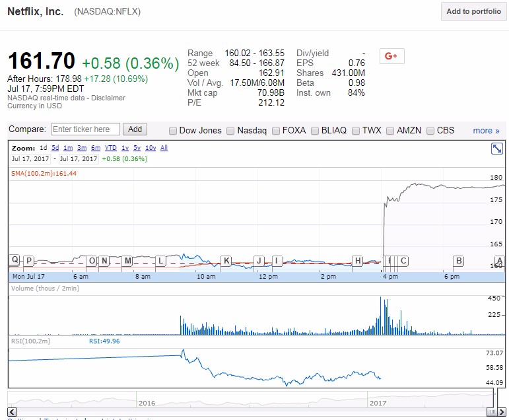Focus the Enter ticker here field
Screen dimensions: 509x420
[x=86, y=129]
